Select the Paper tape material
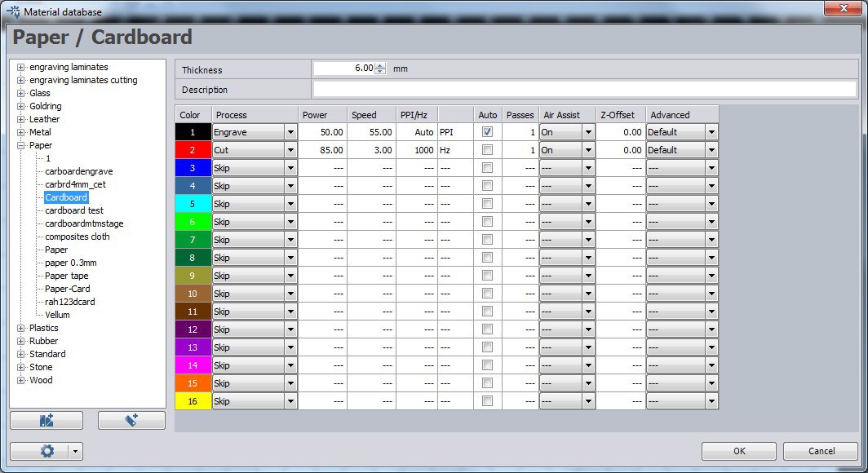The width and height of the screenshot is (868, 473). [x=67, y=276]
